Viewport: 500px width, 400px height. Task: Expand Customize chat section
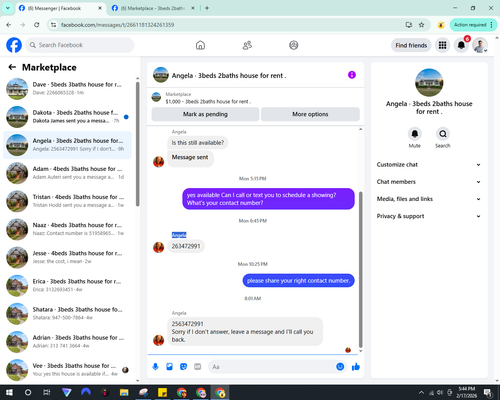click(x=429, y=164)
